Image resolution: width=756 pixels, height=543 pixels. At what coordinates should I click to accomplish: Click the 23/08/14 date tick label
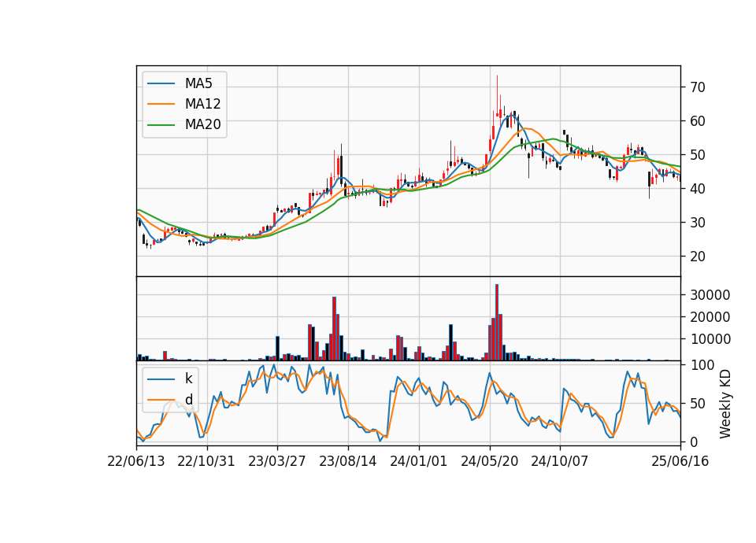click(347, 461)
